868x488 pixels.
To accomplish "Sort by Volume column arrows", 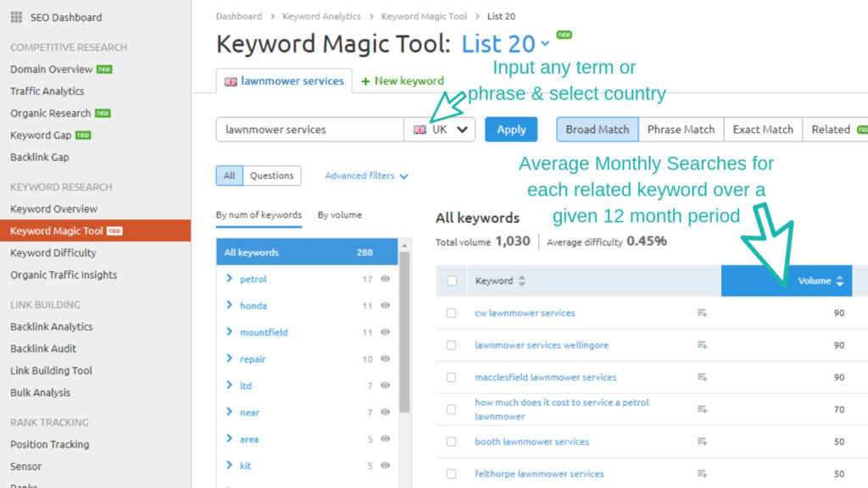I will point(840,280).
